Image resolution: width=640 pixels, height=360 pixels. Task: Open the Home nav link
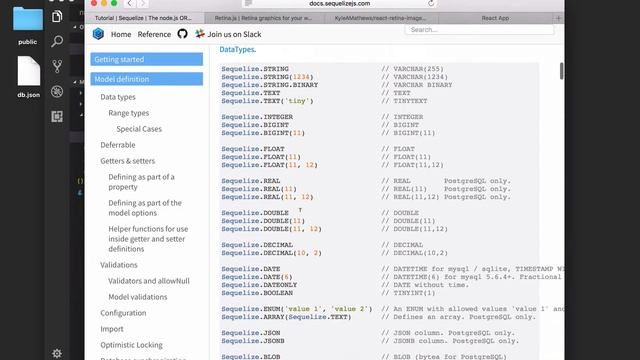pyautogui.click(x=121, y=34)
